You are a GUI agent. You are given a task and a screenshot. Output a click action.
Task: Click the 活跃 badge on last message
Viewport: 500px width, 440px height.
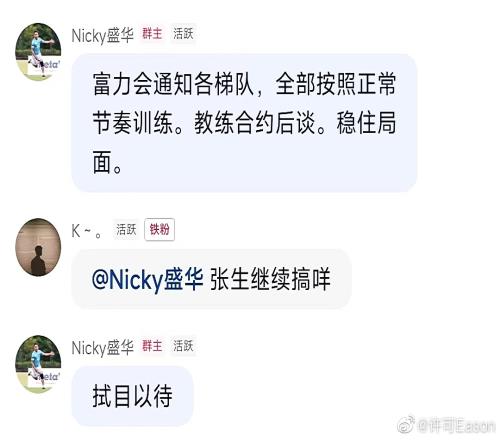183,346
